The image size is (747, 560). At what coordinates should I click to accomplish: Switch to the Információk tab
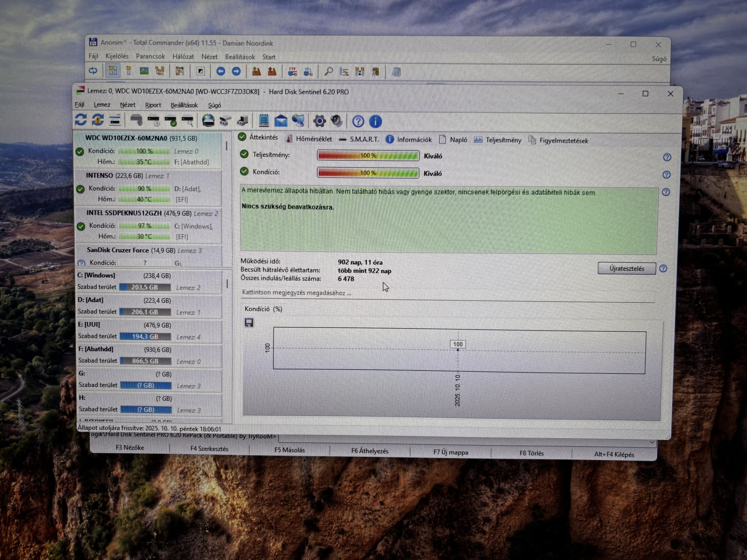409,140
